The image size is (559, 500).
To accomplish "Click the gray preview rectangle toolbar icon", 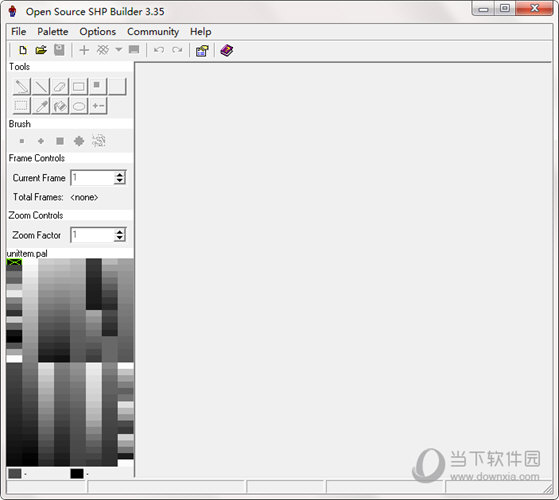I will pos(134,50).
